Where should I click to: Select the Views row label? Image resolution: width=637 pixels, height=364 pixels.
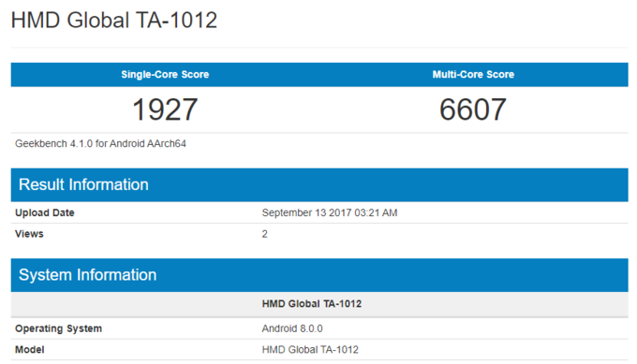pyautogui.click(x=29, y=234)
